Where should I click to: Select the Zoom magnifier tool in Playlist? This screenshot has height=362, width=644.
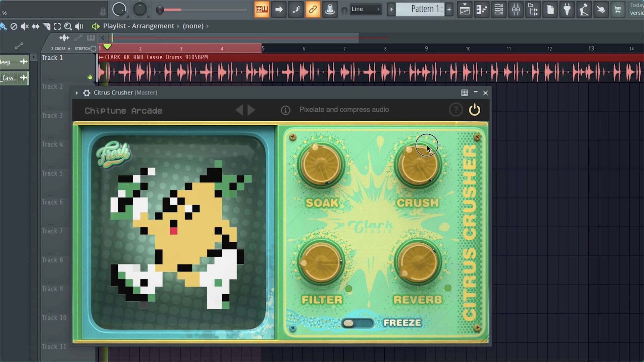pyautogui.click(x=68, y=26)
